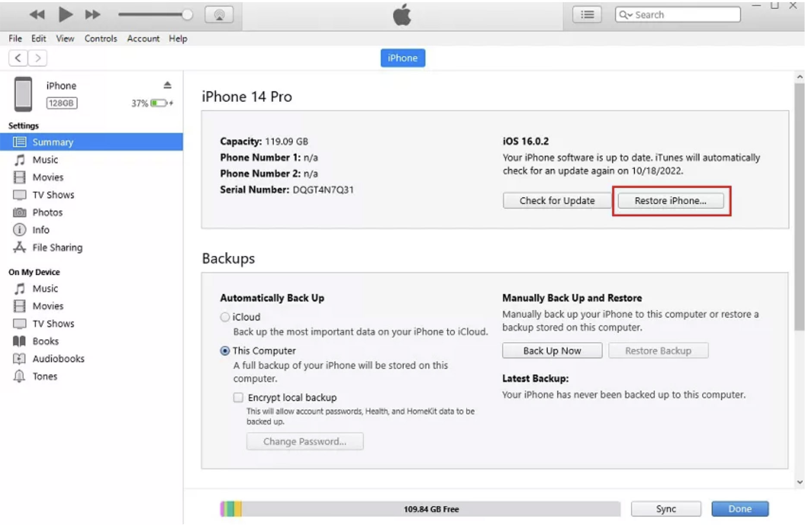Click the scrollbar down arrow
This screenshot has height=532, width=805.
(x=800, y=482)
